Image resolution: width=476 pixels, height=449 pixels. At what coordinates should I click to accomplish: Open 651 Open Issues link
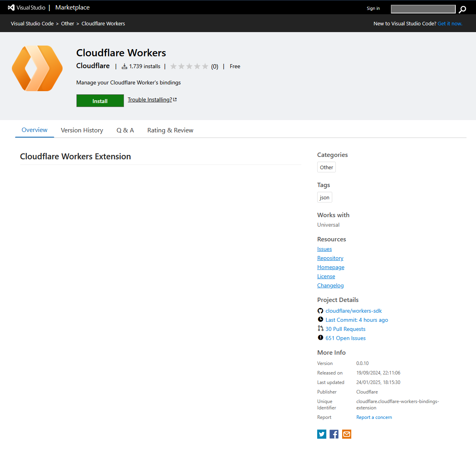pos(345,338)
